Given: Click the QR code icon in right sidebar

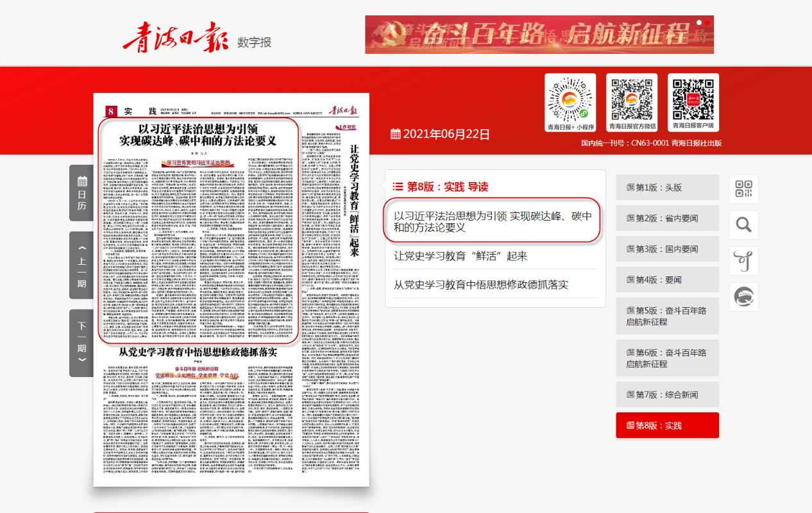Looking at the screenshot, I should pyautogui.click(x=743, y=189).
